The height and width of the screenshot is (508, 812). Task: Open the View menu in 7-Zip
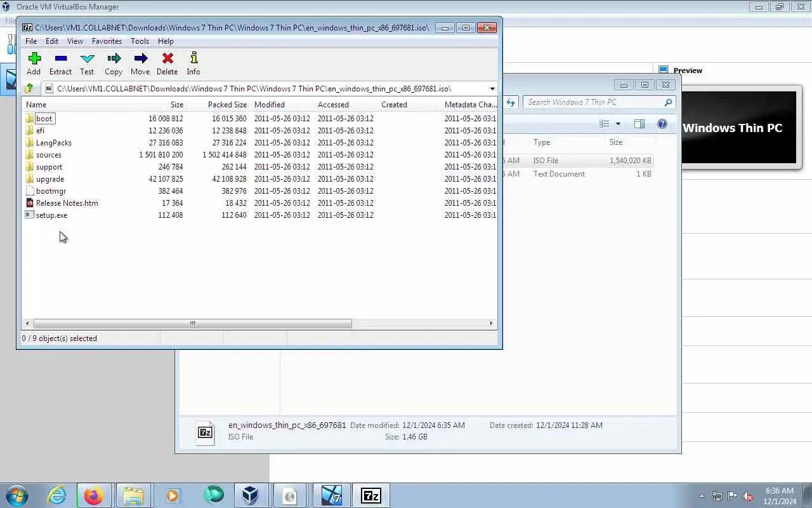tap(75, 41)
